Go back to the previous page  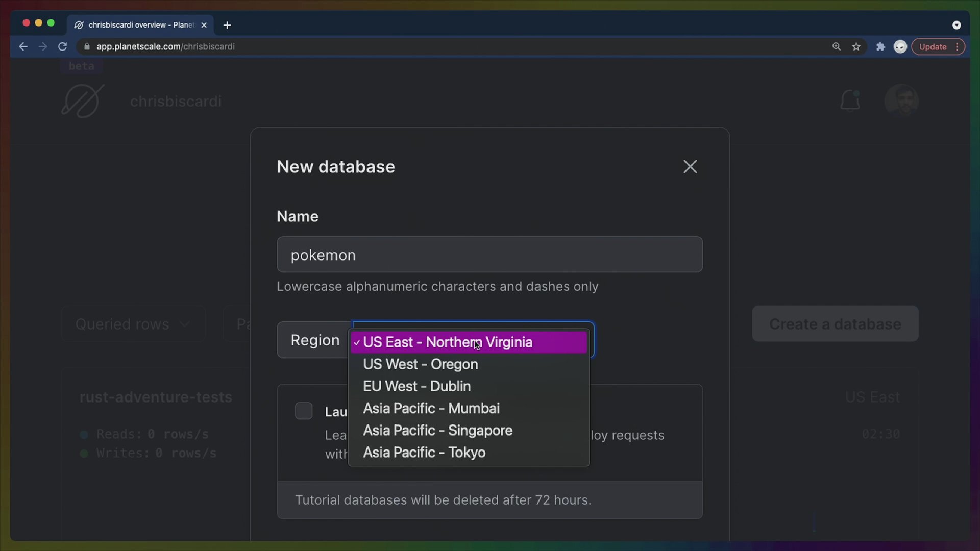23,46
